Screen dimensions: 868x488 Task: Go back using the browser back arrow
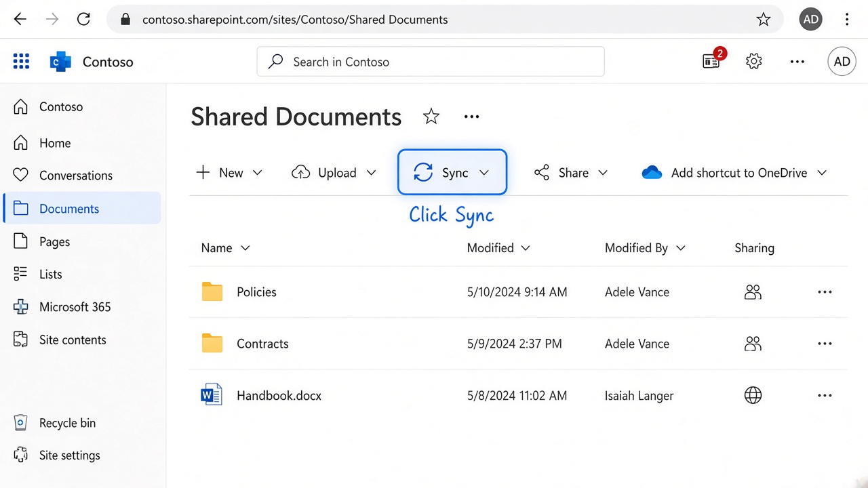(20, 19)
